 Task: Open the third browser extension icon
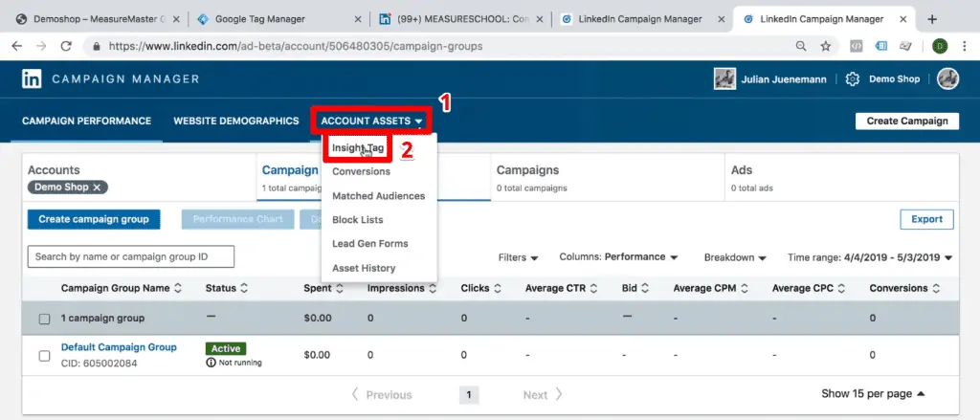[905, 46]
